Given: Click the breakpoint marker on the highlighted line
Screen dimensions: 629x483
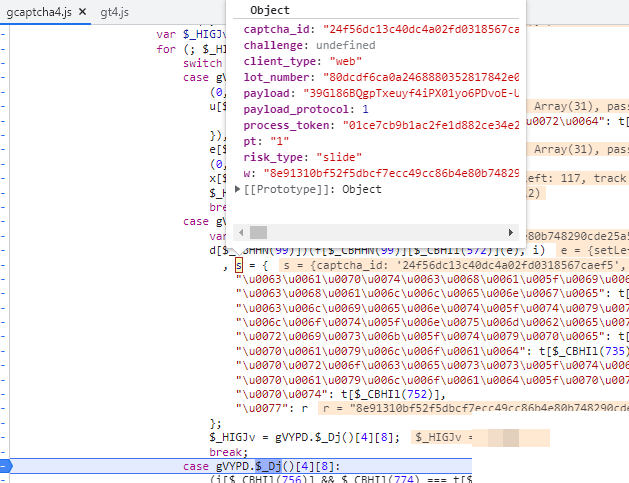Looking at the screenshot, I should 6,467.
